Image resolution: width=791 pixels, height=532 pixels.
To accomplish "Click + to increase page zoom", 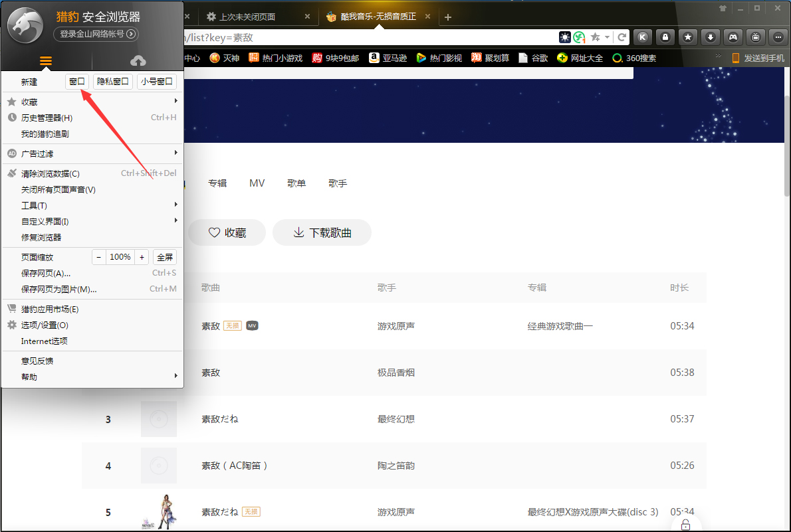I will click(x=142, y=256).
